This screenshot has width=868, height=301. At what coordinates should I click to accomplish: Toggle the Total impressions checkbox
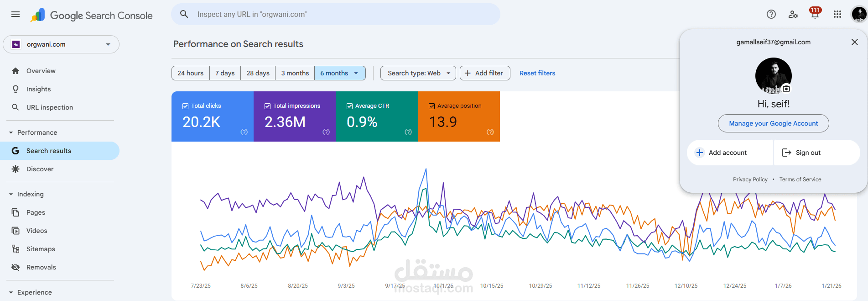pyautogui.click(x=268, y=106)
